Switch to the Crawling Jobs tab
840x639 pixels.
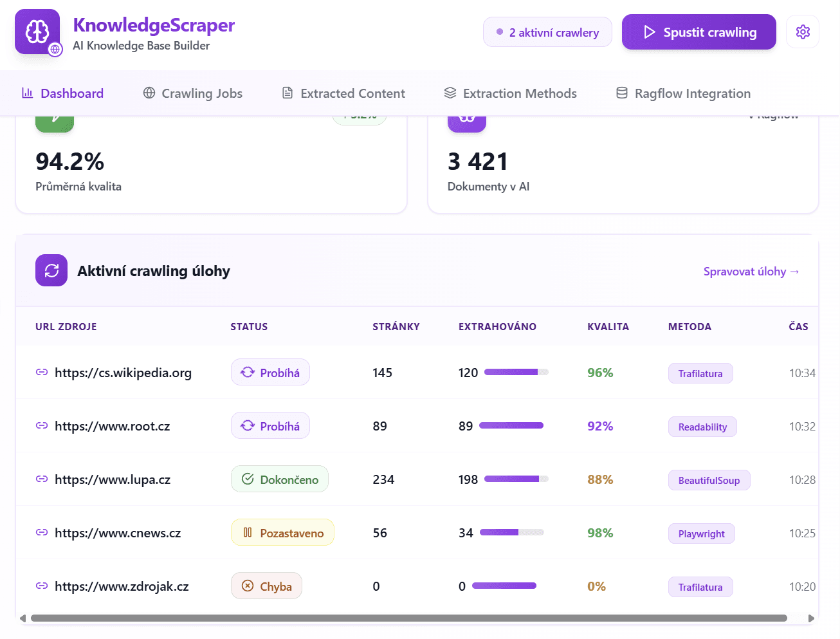tap(192, 93)
